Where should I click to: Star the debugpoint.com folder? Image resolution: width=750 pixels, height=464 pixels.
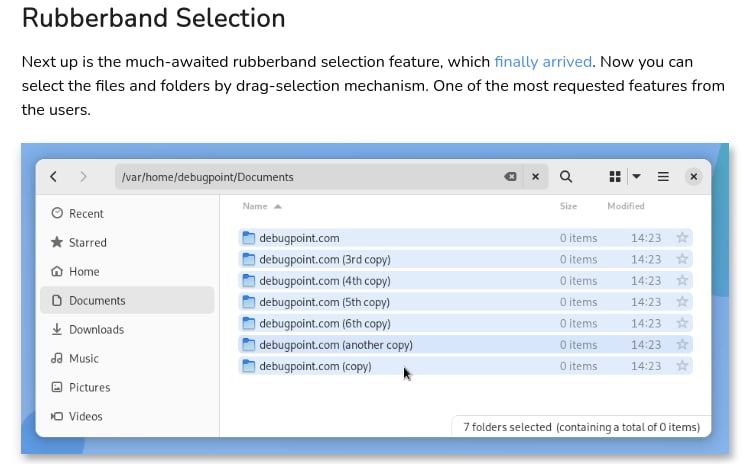(682, 238)
